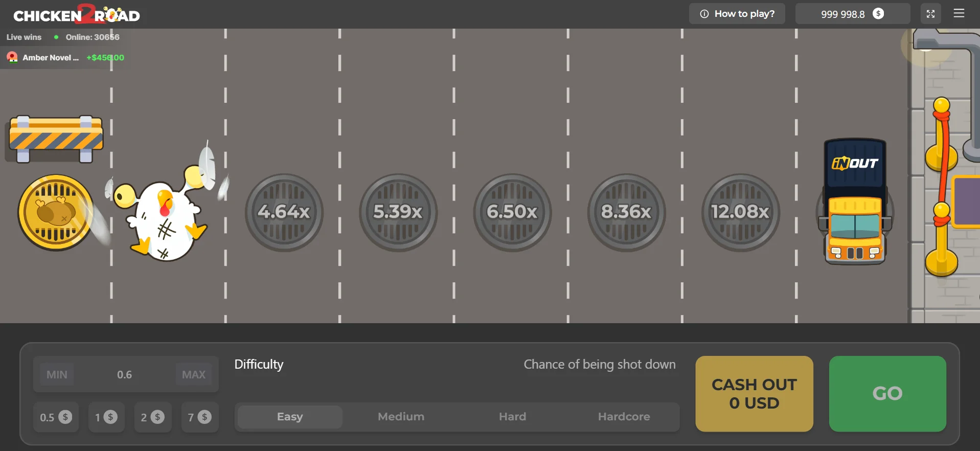Choose the 2 dollar quick bet
The width and height of the screenshot is (980, 451).
(152, 417)
